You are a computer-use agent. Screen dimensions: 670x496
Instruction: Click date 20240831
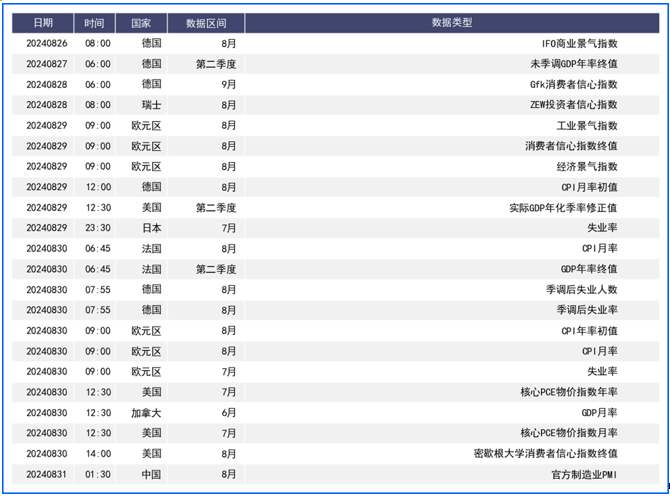tap(47, 474)
